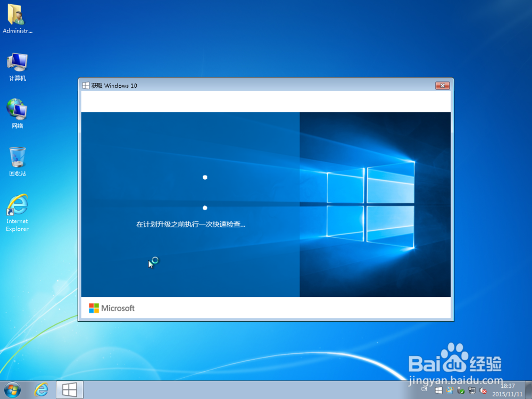Image resolution: width=532 pixels, height=399 pixels.
Task: Click the Safely Remove Hardware tray icon
Action: click(x=461, y=390)
